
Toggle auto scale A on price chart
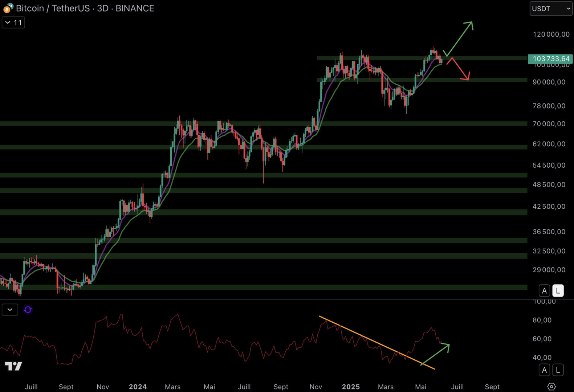[x=544, y=291]
